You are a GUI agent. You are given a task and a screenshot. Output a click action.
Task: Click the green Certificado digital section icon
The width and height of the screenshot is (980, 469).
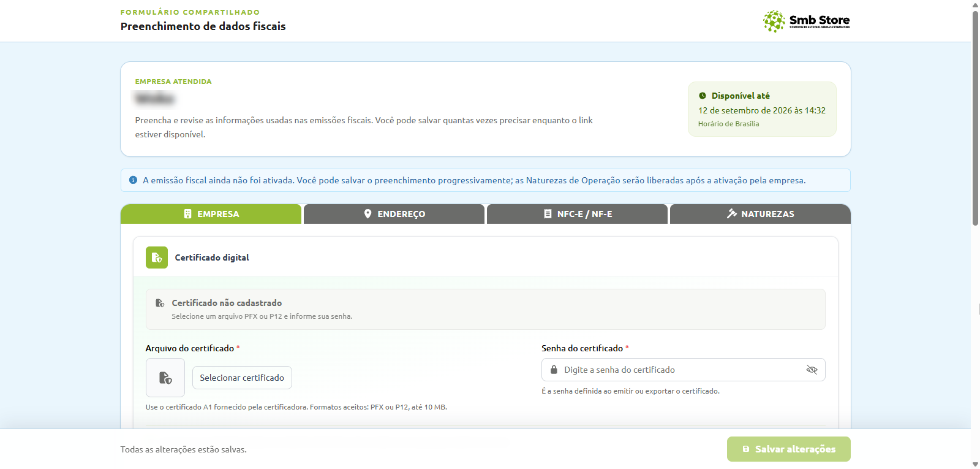157,257
